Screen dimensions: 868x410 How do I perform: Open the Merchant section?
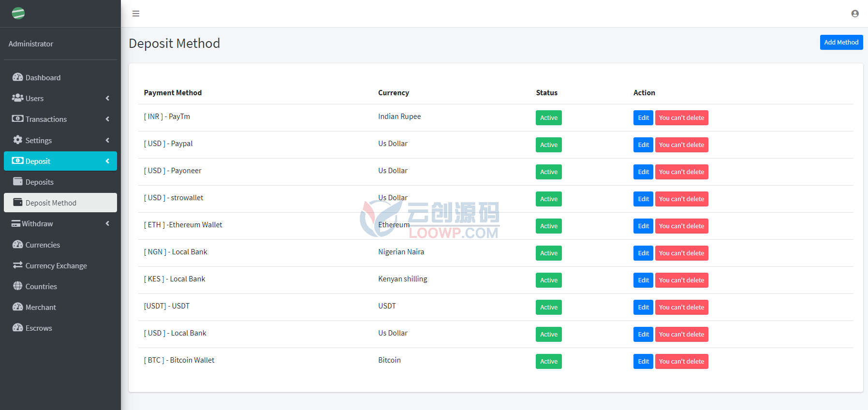(x=60, y=307)
